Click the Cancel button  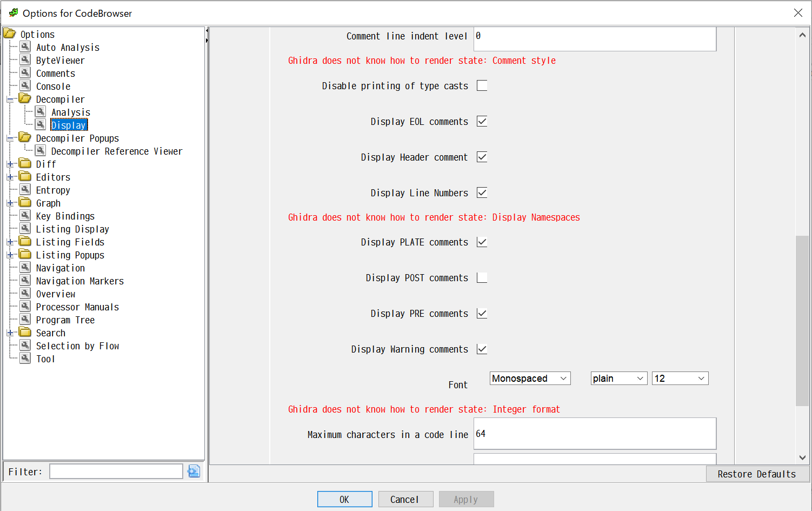click(x=405, y=499)
